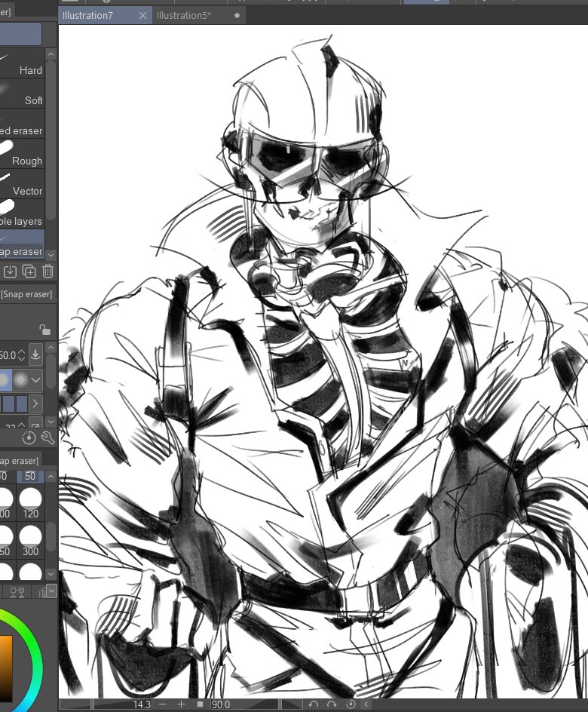The width and height of the screenshot is (588, 712).
Task: Click the brush size stepper arrows next to 50.0
Action: 21,355
